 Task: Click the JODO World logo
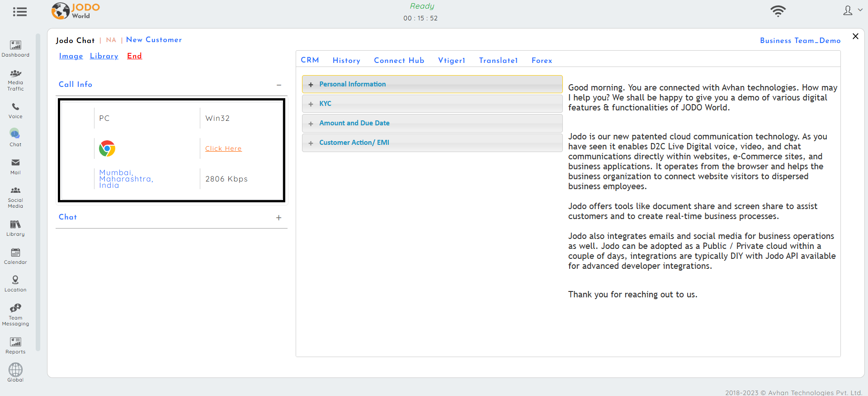pyautogui.click(x=75, y=11)
